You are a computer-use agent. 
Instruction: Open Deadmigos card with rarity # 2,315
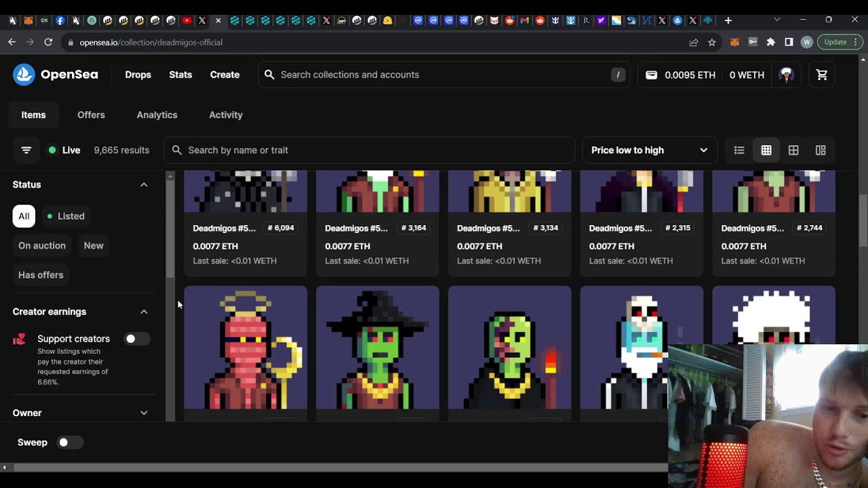(642, 224)
